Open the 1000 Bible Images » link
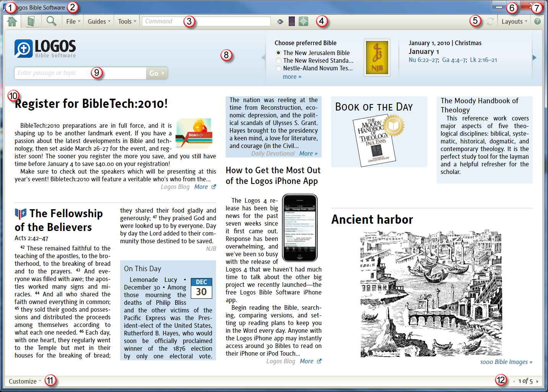This screenshot has width=548, height=392. coord(506,362)
